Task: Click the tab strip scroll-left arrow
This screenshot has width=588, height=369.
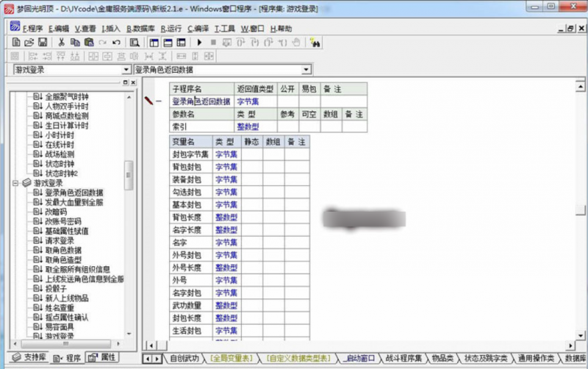Action: point(148,359)
